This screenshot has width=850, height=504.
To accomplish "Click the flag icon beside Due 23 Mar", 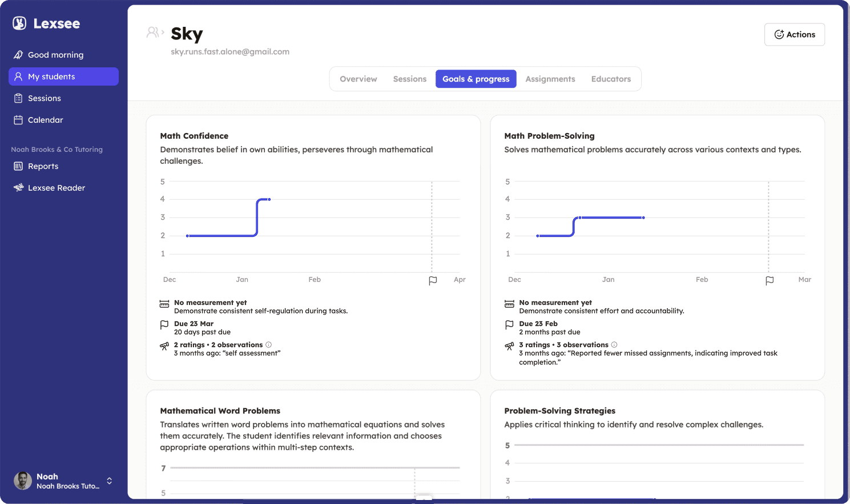I will 164,325.
